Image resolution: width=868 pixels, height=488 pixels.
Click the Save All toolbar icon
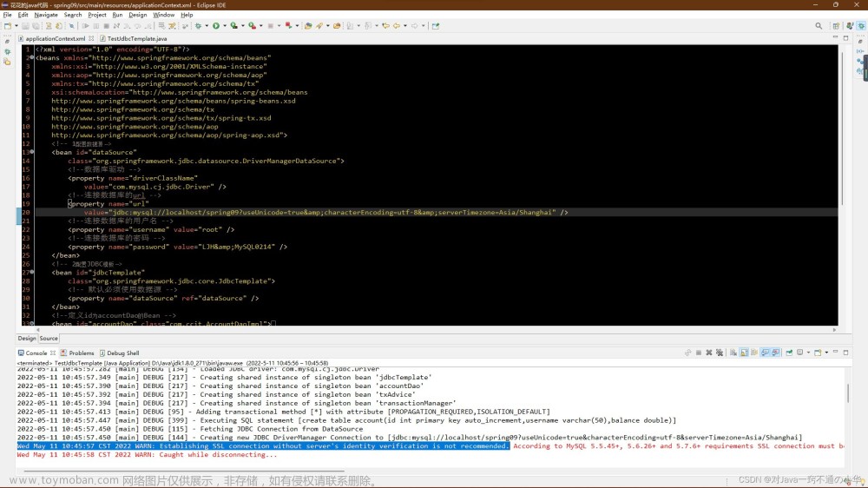[x=36, y=25]
